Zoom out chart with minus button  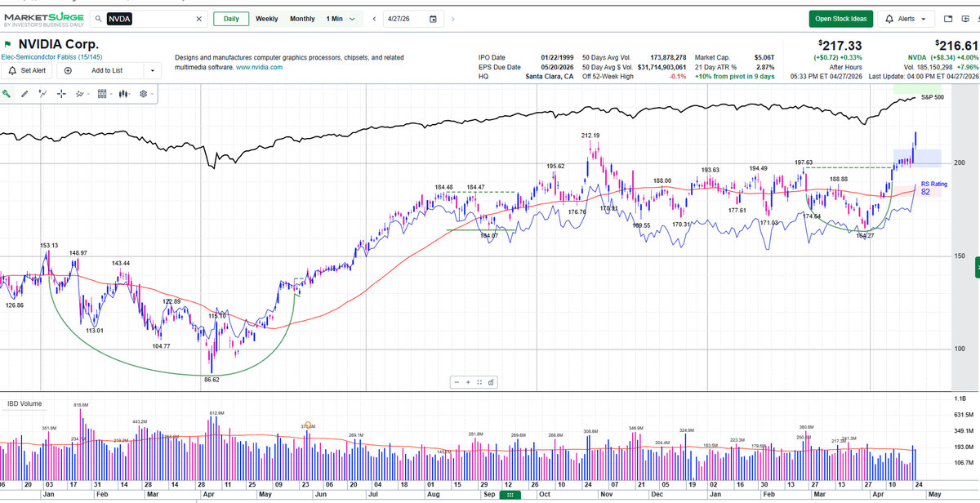[457, 382]
